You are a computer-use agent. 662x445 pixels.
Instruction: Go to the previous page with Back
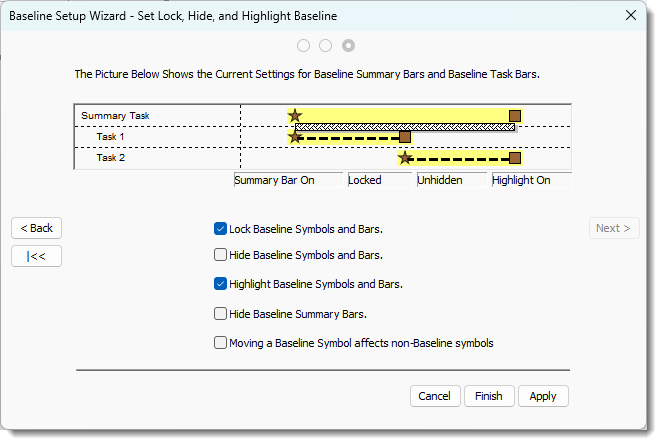[37, 228]
